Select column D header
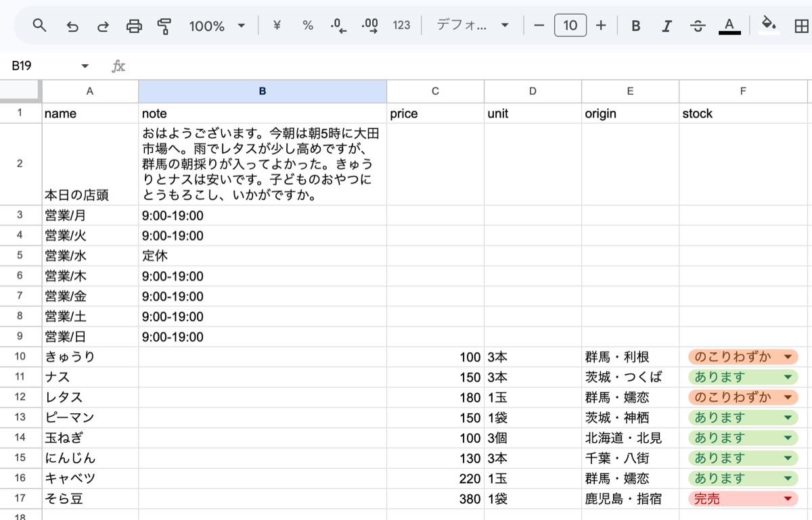Screen dimensions: 812x520 (x=533, y=91)
